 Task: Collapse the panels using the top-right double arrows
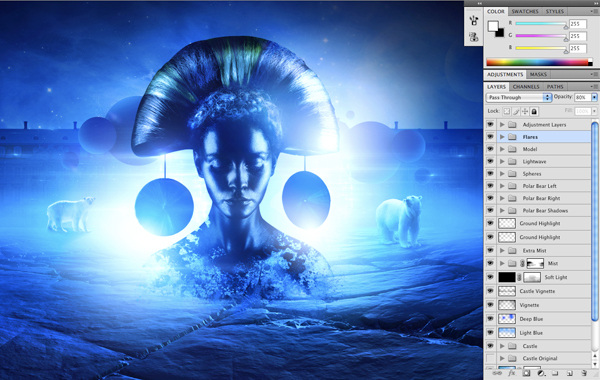click(595, 3)
